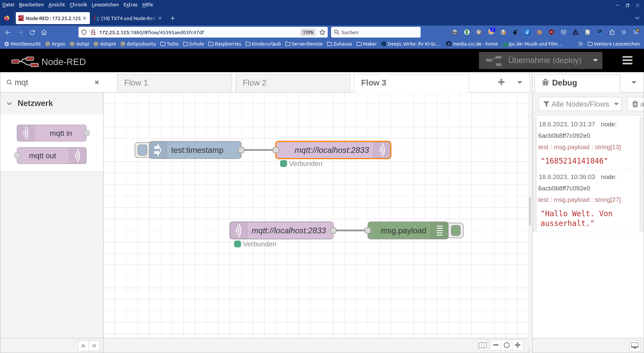Click the Suchen search box
The image size is (644, 353).
coord(376,32)
